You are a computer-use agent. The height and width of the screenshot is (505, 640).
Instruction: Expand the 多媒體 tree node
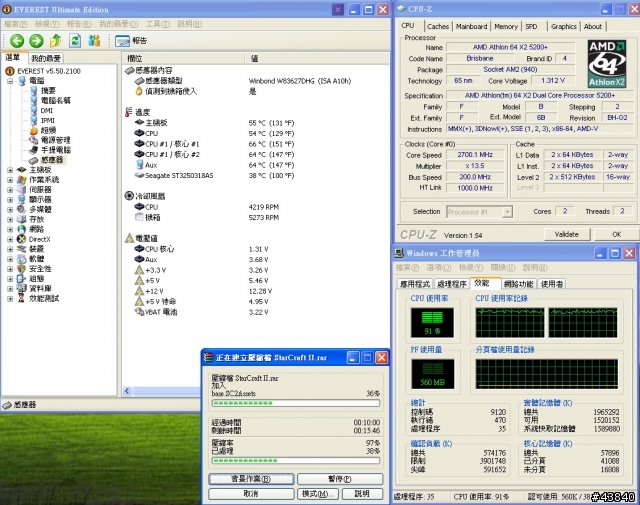click(10, 209)
